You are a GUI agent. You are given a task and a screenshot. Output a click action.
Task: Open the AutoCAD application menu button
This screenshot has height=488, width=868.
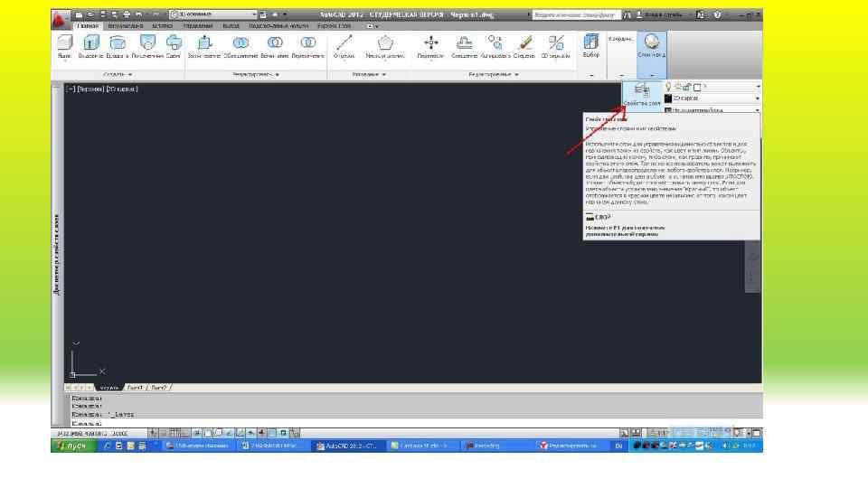tap(60, 19)
